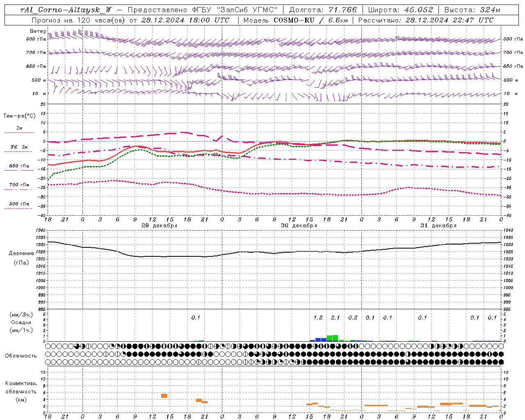Click the 0.2 precipitation amount value

coord(353,317)
